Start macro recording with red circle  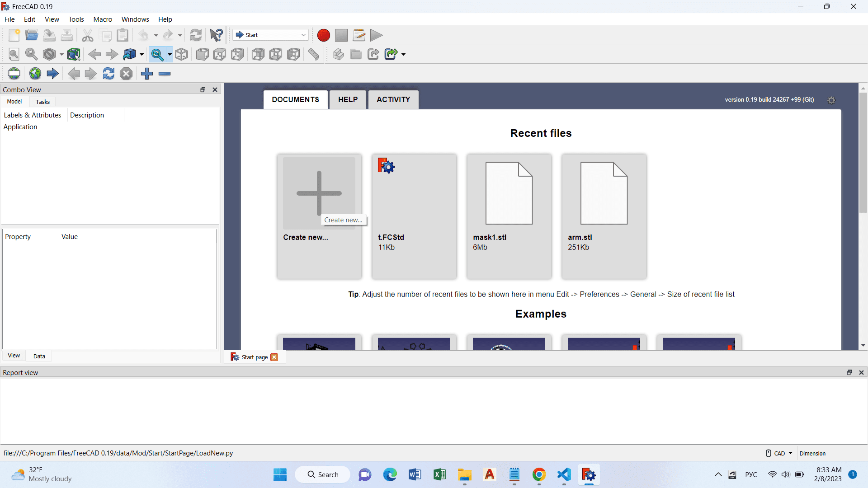point(323,35)
